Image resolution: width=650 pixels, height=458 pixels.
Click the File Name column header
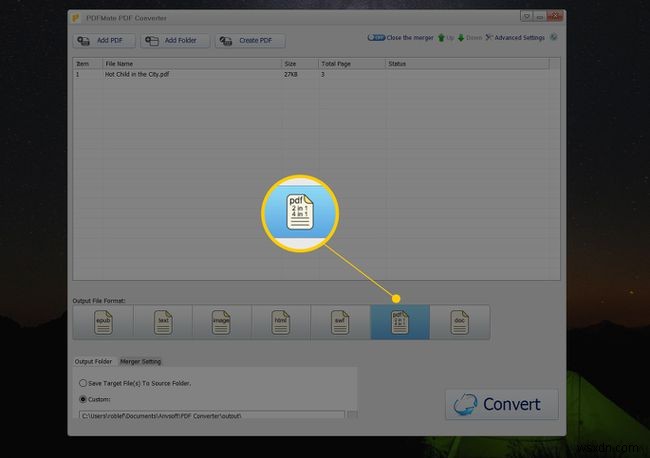tap(192, 64)
